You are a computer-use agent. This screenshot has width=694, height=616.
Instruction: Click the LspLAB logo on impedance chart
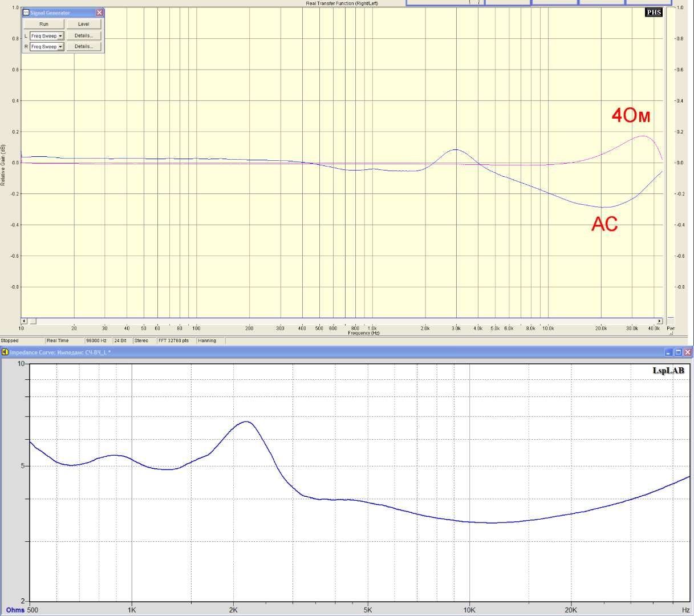coord(668,371)
